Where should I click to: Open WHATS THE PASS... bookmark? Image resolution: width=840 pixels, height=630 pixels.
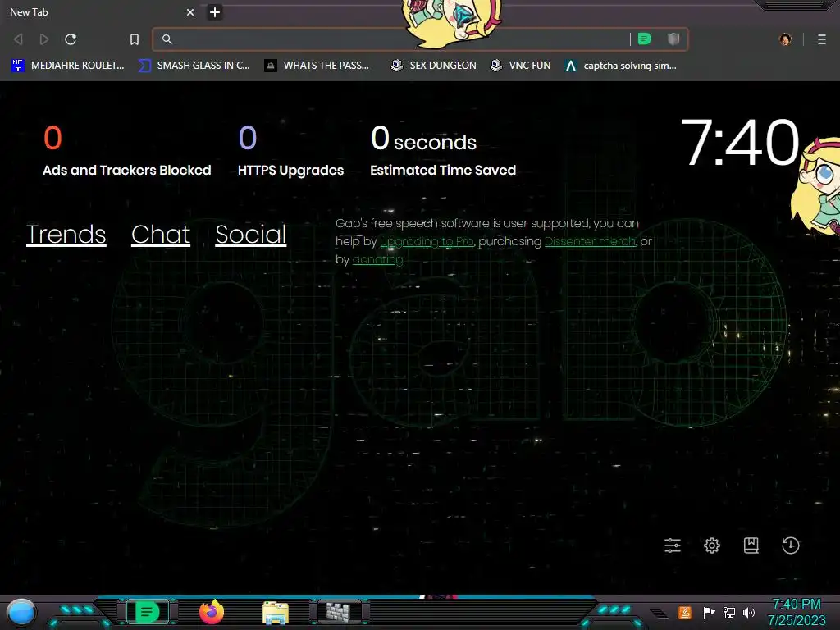(x=317, y=66)
